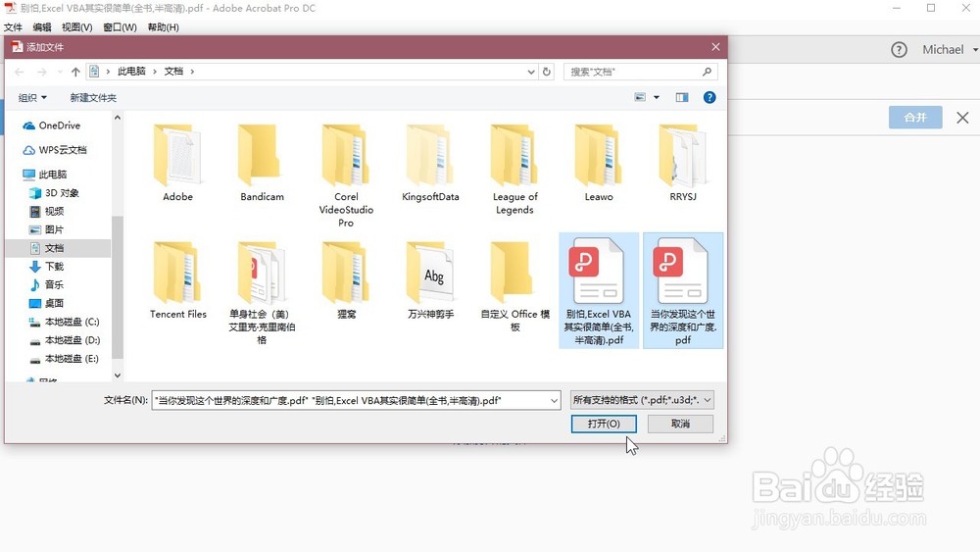Open the 狸窝 folder
The width and height of the screenshot is (980, 552).
point(346,279)
